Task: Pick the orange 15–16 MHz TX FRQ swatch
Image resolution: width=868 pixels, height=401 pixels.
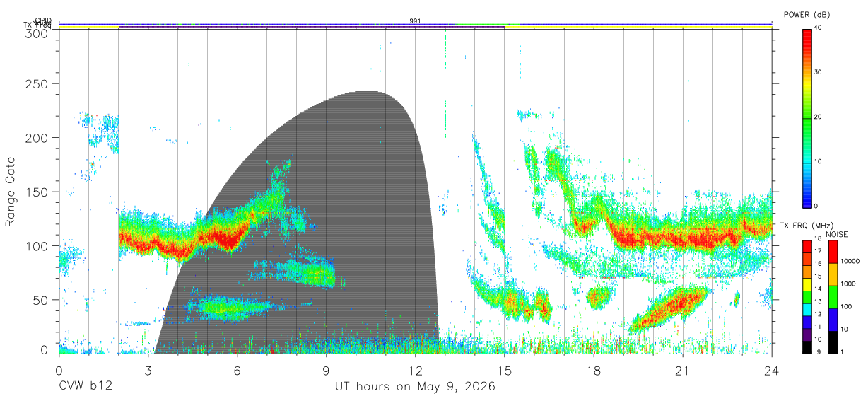Action: [x=806, y=271]
